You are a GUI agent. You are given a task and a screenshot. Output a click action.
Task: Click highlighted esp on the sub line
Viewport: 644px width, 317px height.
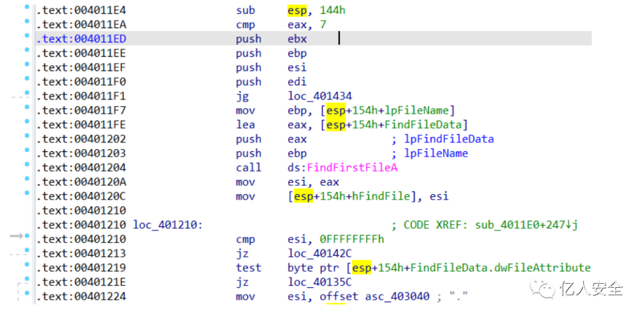pyautogui.click(x=297, y=10)
